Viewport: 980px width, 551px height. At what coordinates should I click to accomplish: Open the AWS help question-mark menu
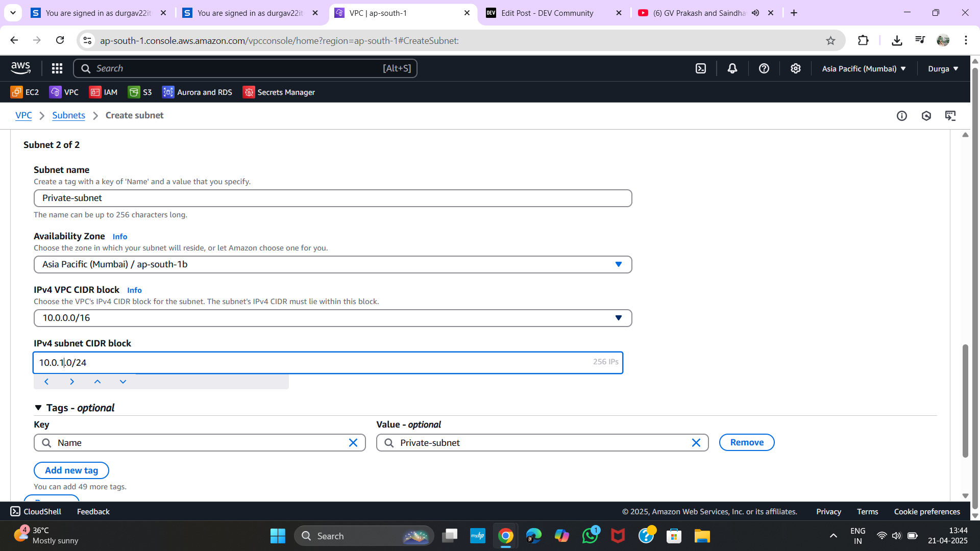[764, 68]
